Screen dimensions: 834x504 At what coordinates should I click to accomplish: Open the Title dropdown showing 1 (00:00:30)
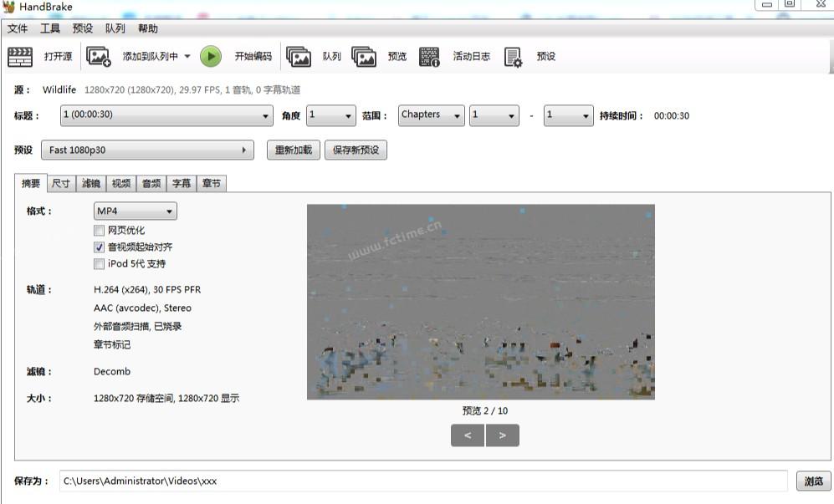167,115
